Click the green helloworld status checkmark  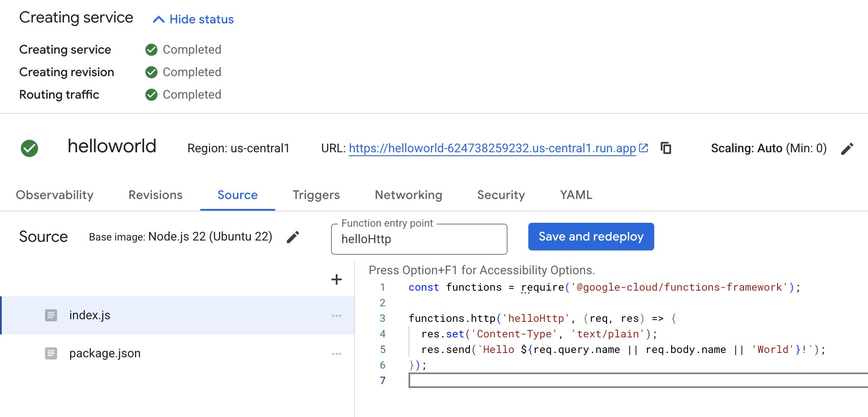[x=29, y=148]
